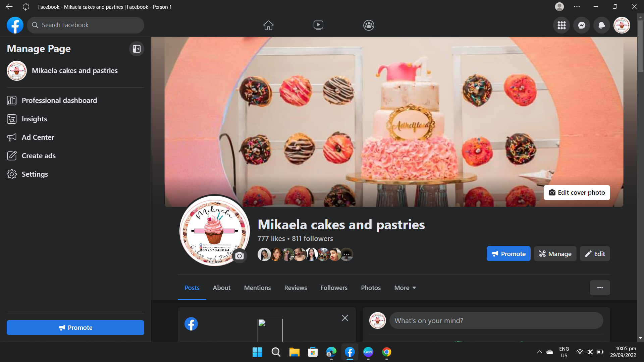Click the Edit cover photo button
Screen dimensions: 644x362
[x=577, y=193]
